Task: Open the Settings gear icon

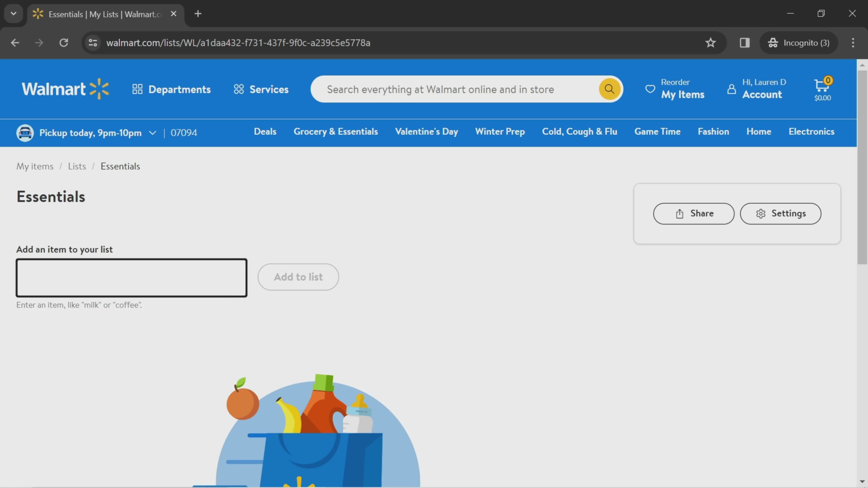Action: click(x=761, y=213)
